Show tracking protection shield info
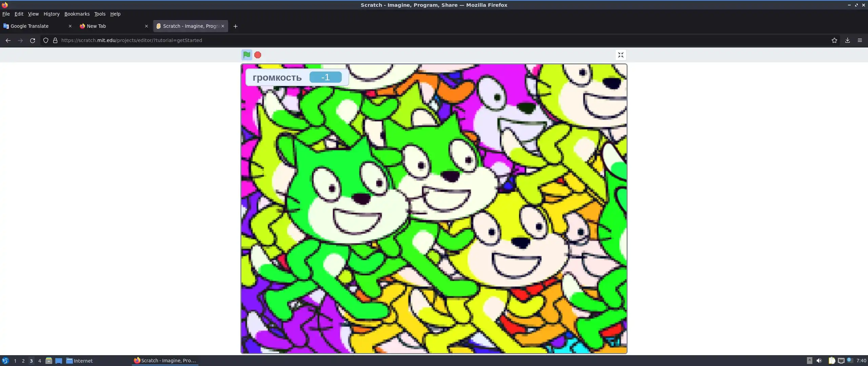The height and width of the screenshot is (366, 868). point(46,40)
